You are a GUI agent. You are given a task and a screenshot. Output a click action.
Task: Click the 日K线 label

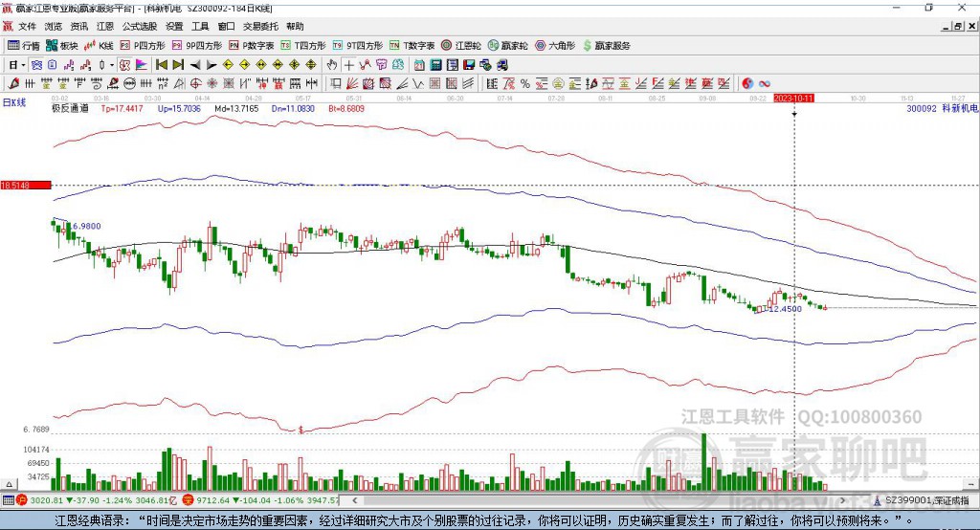pos(14,102)
